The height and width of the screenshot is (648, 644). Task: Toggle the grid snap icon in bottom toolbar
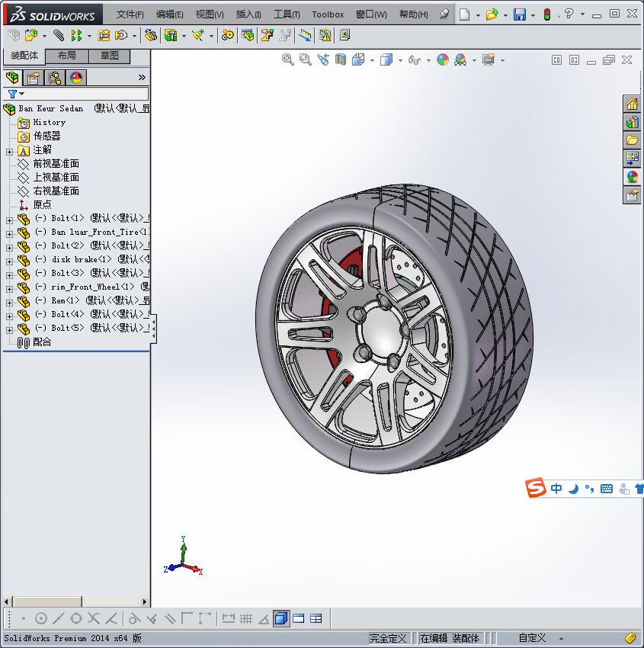(246, 619)
